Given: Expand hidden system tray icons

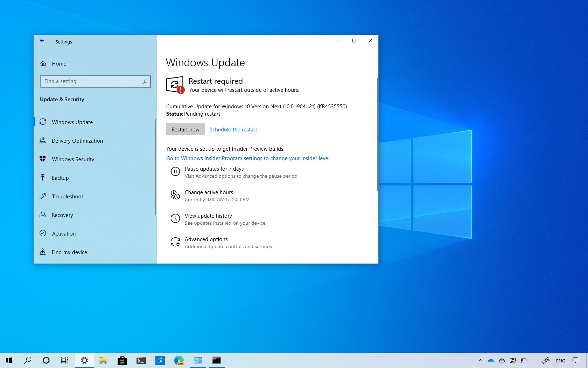Looking at the screenshot, I should coord(481,360).
